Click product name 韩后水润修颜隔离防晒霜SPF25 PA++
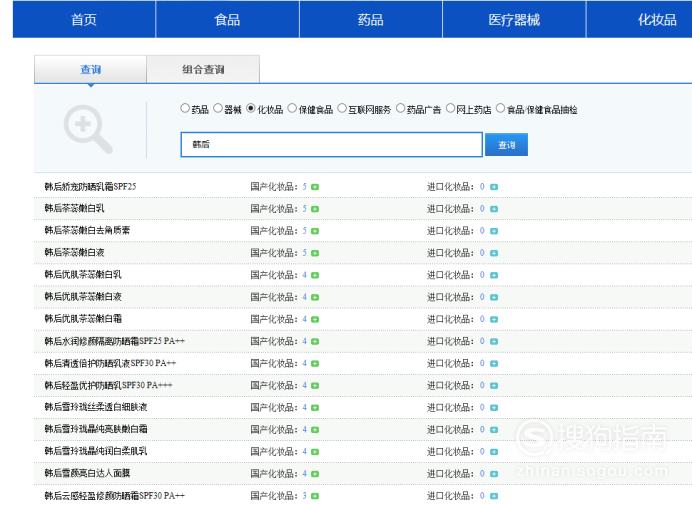Viewport: 692px width, 505px height. pos(114,341)
